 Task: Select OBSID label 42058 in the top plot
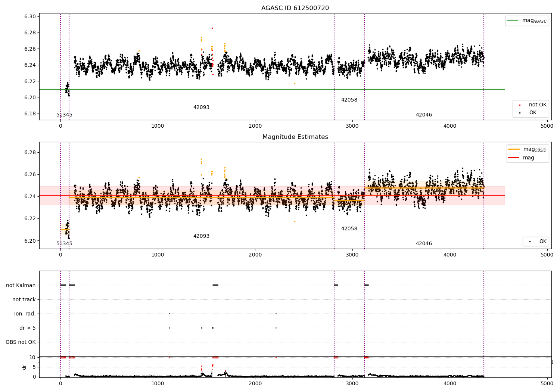click(349, 100)
